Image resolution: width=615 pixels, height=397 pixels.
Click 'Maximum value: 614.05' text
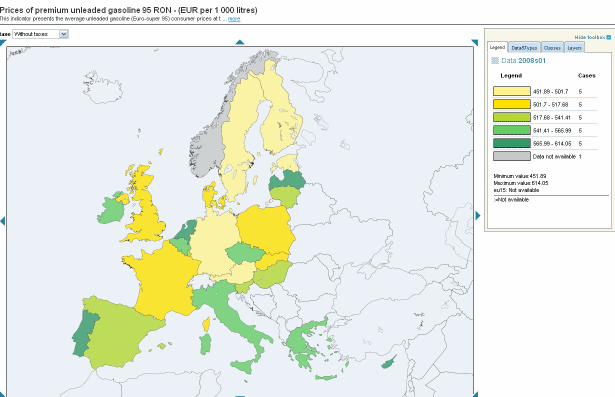[x=520, y=183]
